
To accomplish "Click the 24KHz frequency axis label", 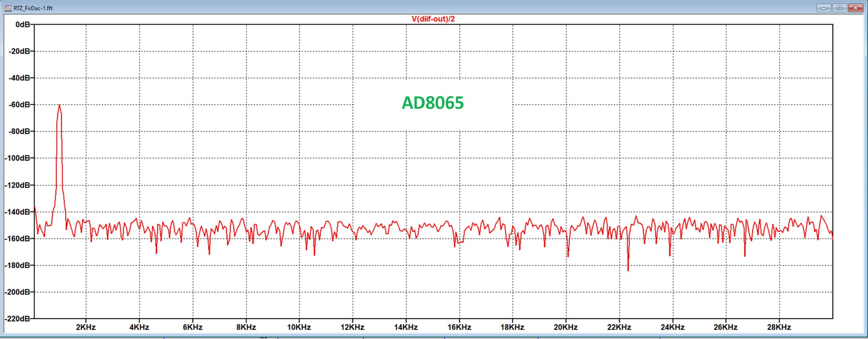I will pos(673,327).
